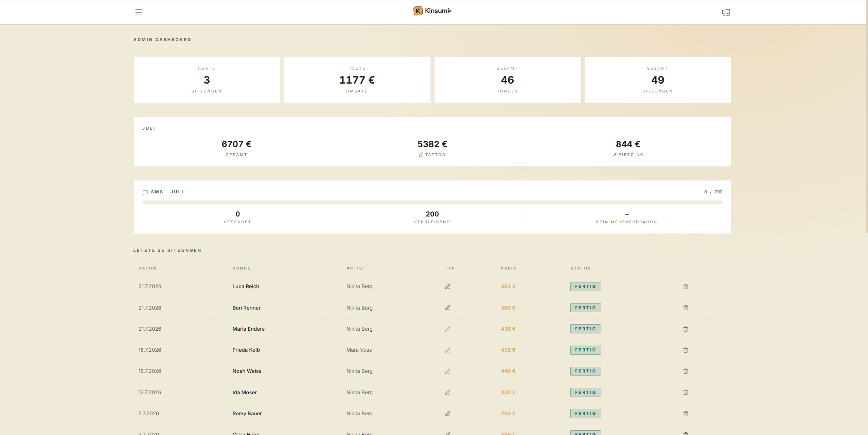
Task: Select customer name Noah Weiss
Action: [247, 371]
